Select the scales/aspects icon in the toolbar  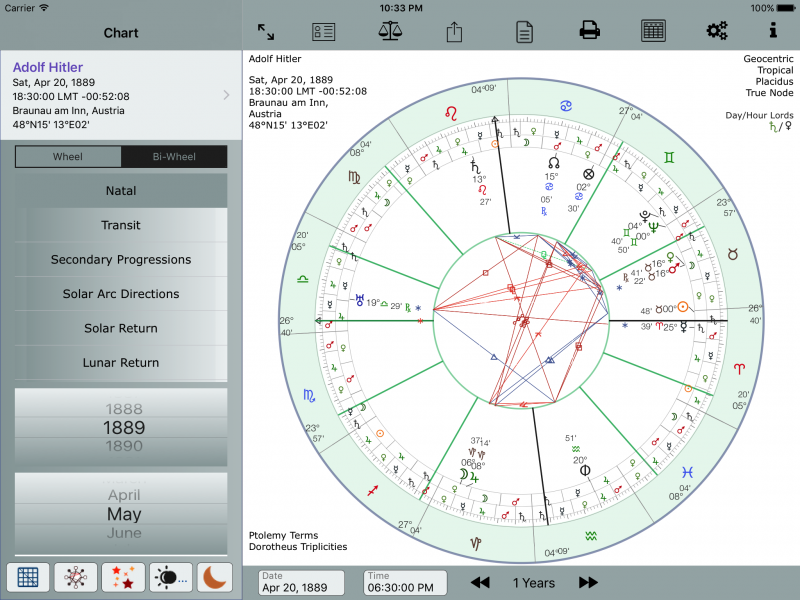pos(389,30)
